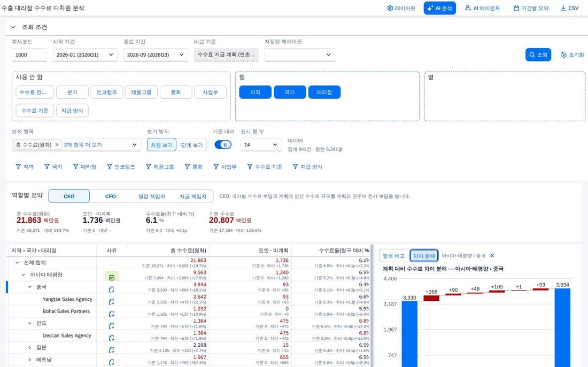588x367 pixels.
Task: Select the unused 지급 방식 dimension chip
Action: pos(72,111)
